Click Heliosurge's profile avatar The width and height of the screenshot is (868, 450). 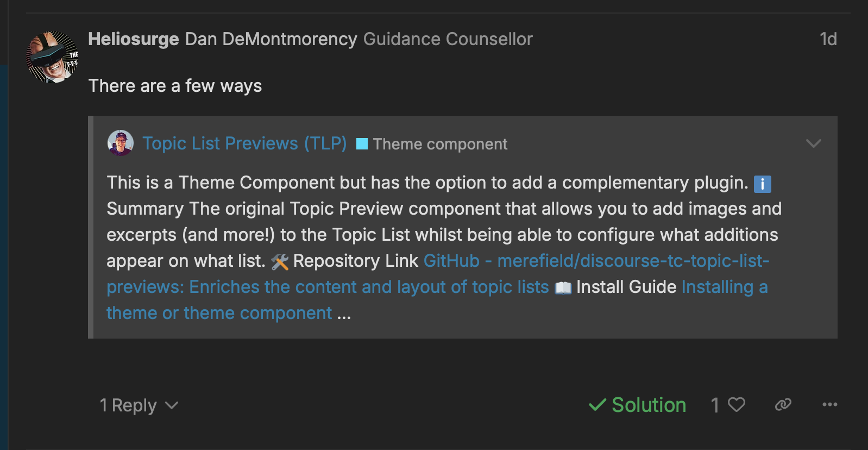click(52, 57)
